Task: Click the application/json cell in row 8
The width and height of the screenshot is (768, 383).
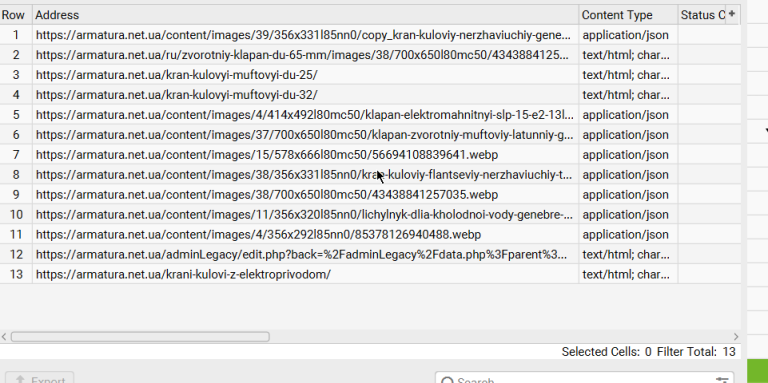Action: [628, 174]
